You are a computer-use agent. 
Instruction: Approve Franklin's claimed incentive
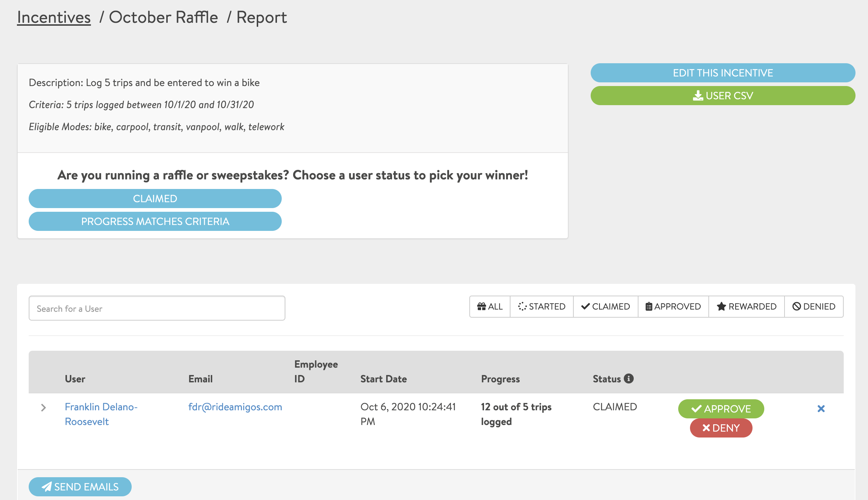coord(721,408)
